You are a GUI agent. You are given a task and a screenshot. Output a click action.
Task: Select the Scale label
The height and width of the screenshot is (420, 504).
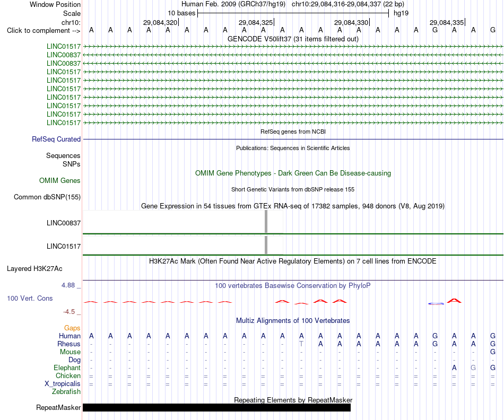click(72, 13)
